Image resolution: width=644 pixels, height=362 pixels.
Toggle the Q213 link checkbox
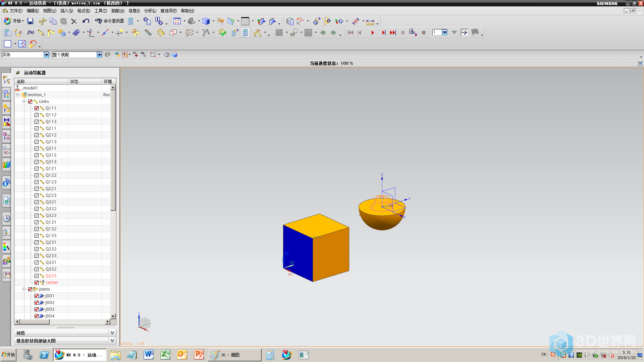pos(37,142)
